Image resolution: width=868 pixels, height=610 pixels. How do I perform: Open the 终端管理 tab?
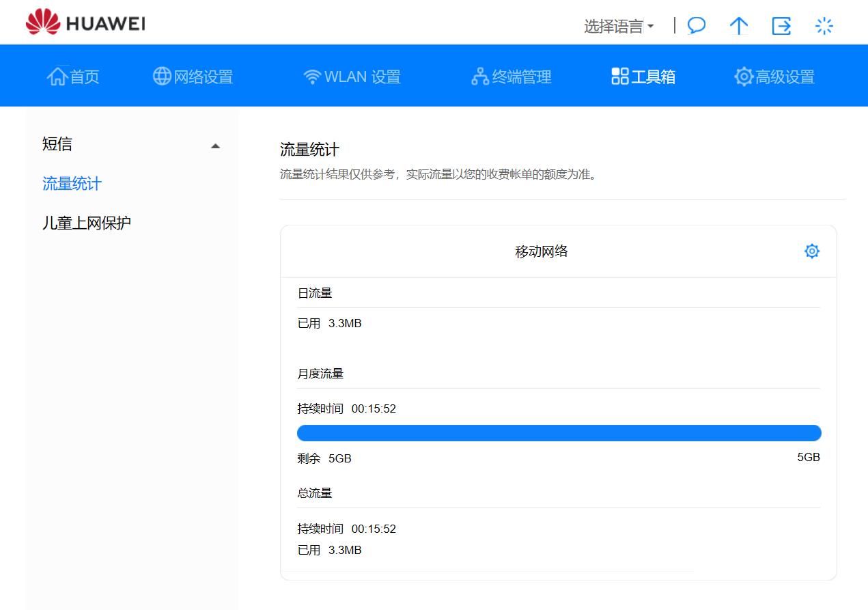tap(512, 77)
